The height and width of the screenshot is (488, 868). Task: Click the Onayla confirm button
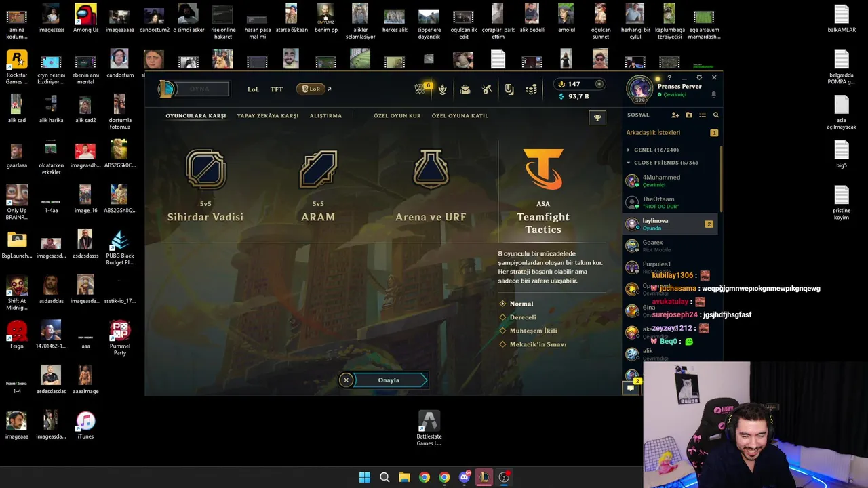[390, 380]
